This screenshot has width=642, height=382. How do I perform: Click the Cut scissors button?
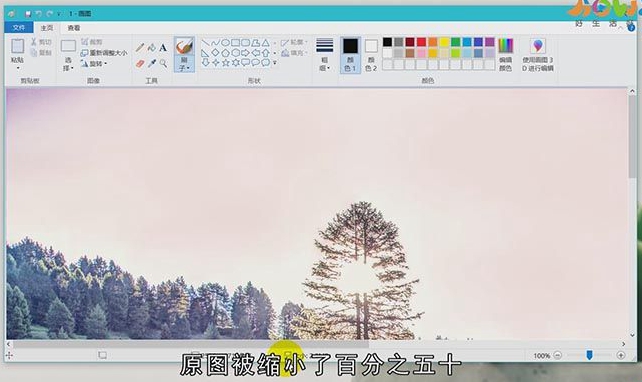(x=41, y=42)
